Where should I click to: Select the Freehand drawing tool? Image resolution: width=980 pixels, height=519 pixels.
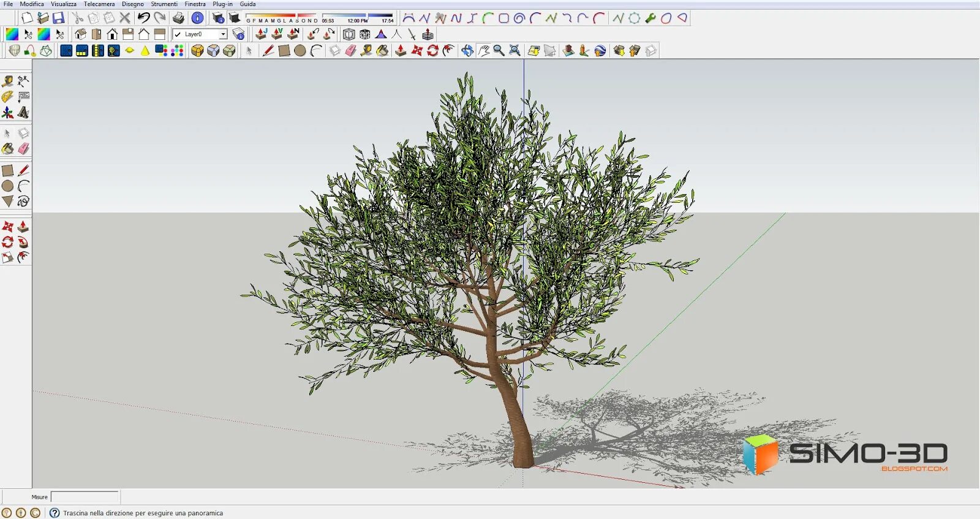(23, 202)
